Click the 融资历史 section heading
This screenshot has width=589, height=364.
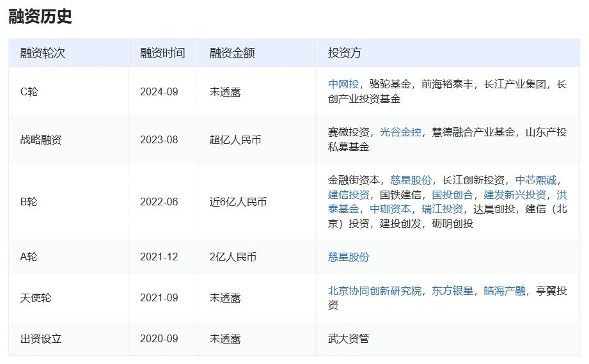click(40, 16)
